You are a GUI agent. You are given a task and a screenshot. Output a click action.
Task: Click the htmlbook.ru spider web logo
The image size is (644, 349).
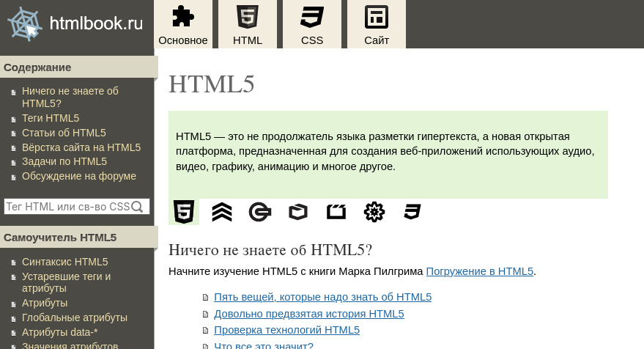[25, 24]
